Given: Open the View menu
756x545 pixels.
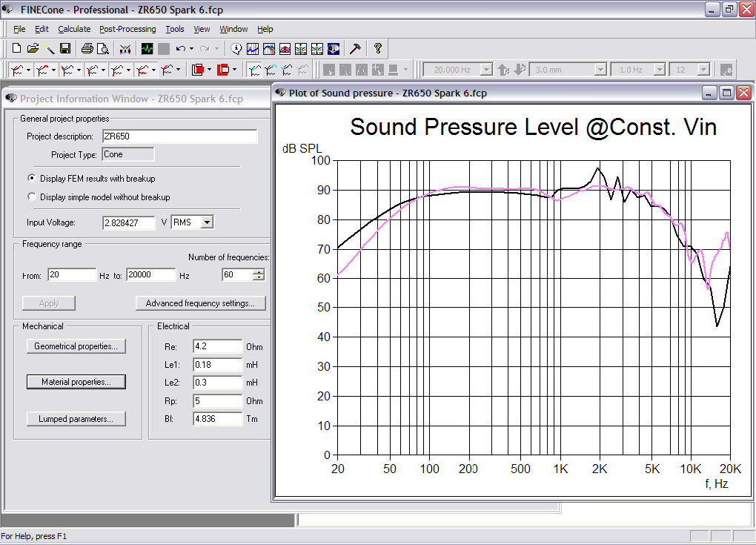Looking at the screenshot, I should 202,29.
